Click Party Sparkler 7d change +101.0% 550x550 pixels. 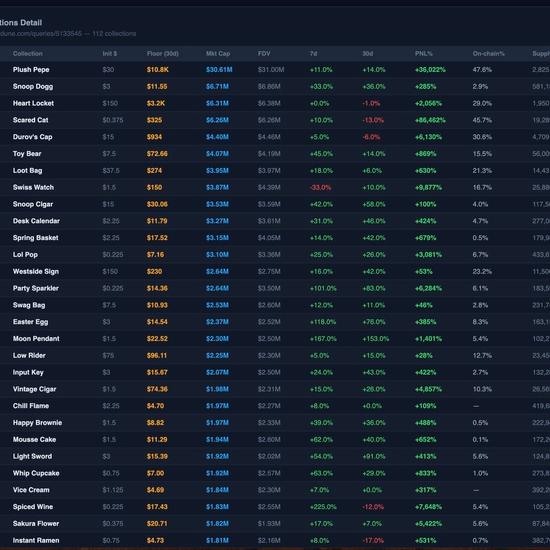[x=323, y=289]
